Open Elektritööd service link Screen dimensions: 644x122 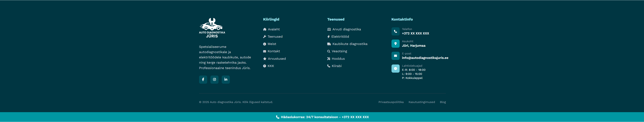(x=338, y=37)
